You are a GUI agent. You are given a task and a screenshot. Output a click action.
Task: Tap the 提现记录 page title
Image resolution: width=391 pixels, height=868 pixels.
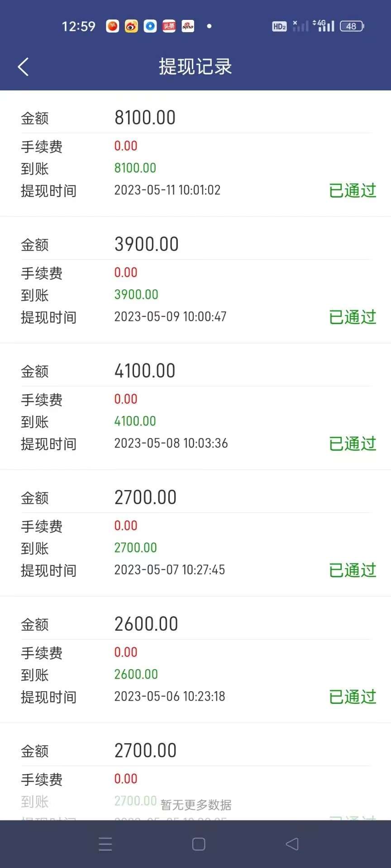pyautogui.click(x=195, y=67)
